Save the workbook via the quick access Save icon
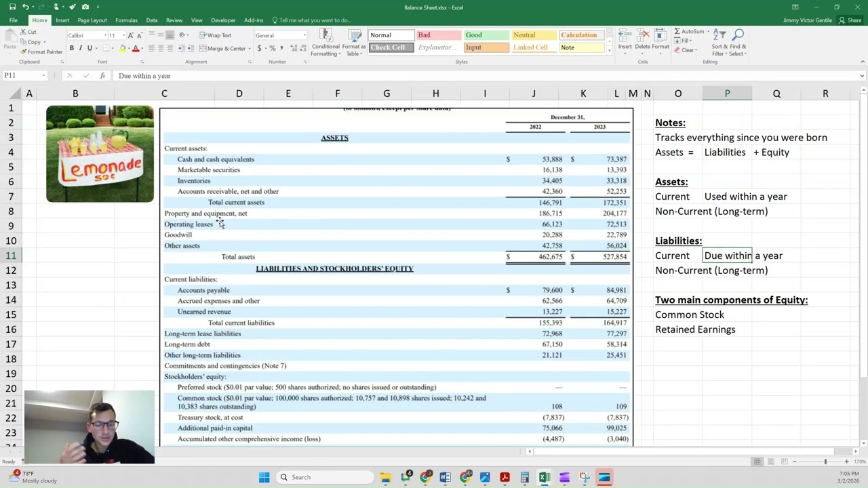Image resolution: width=868 pixels, height=488 pixels. [12, 7]
